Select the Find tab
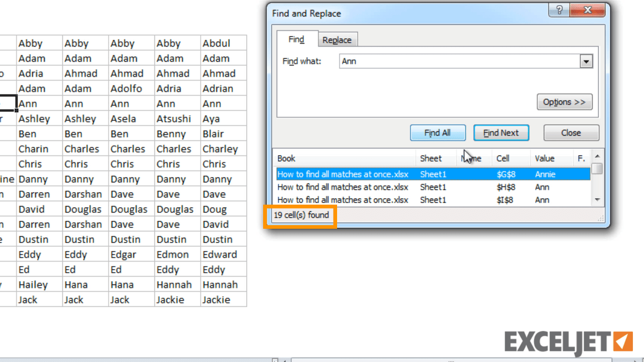 point(296,39)
